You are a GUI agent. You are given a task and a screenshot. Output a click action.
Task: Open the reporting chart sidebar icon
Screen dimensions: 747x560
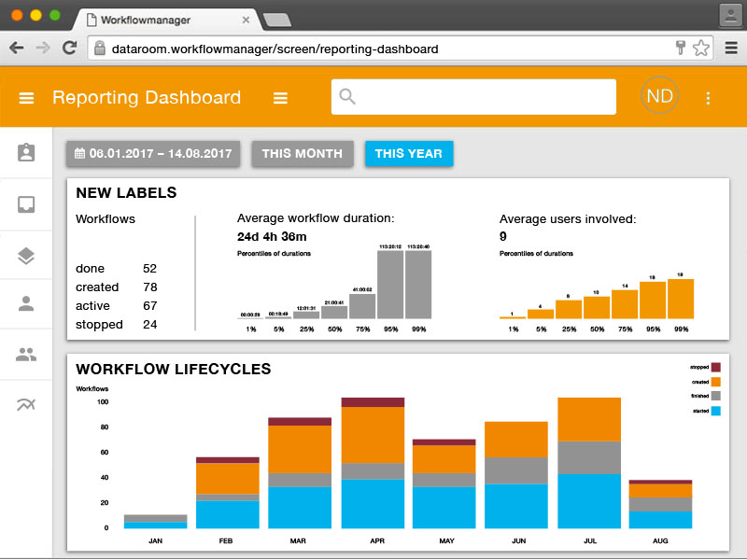(x=26, y=405)
